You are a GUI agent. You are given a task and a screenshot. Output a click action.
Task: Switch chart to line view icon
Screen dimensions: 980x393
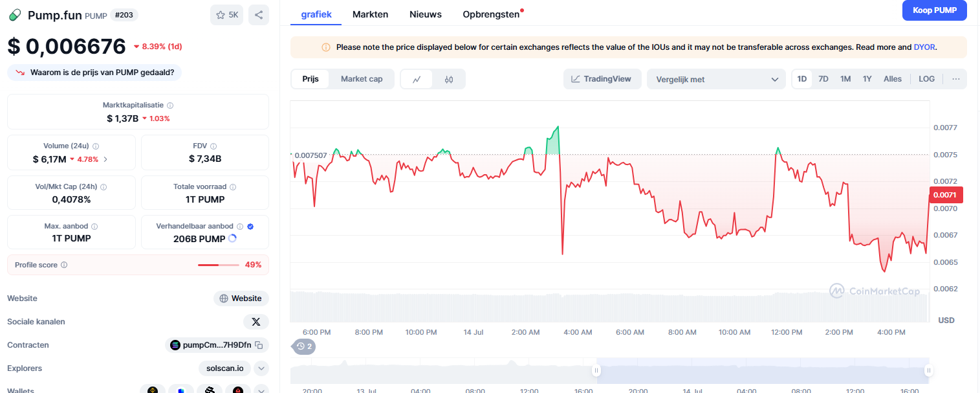point(417,79)
